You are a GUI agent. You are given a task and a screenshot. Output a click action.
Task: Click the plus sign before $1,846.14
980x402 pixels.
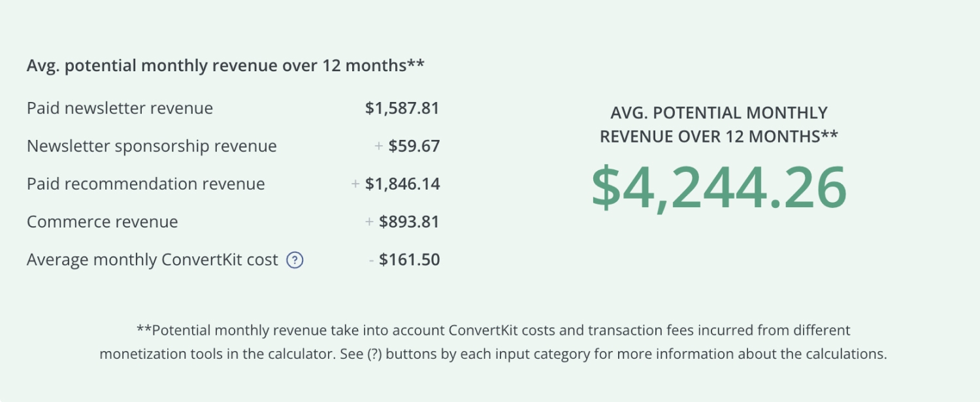tap(355, 184)
